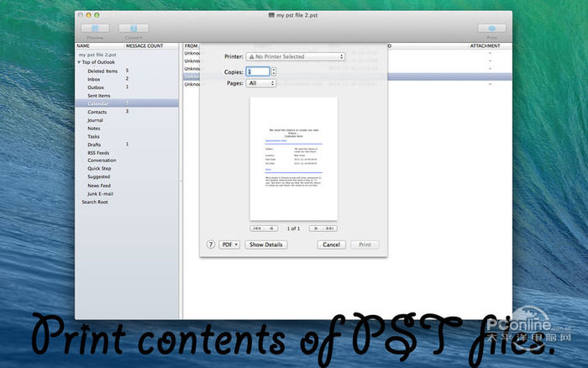Select the Calendar folder

click(127, 103)
